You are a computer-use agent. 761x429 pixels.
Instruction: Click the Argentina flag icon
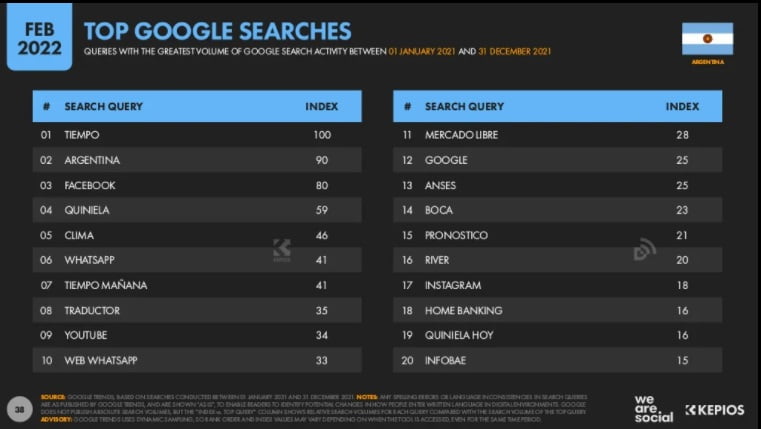point(707,39)
